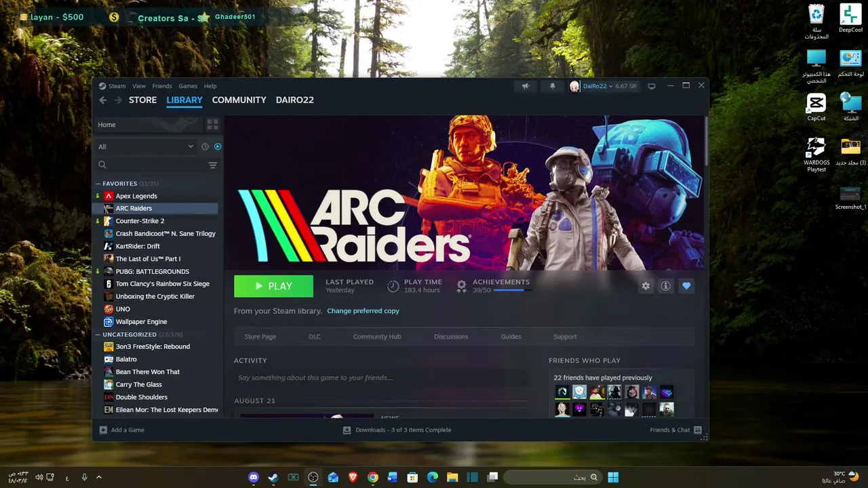Image resolution: width=868 pixels, height=488 pixels.
Task: Open the Discussions tab
Action: point(451,337)
